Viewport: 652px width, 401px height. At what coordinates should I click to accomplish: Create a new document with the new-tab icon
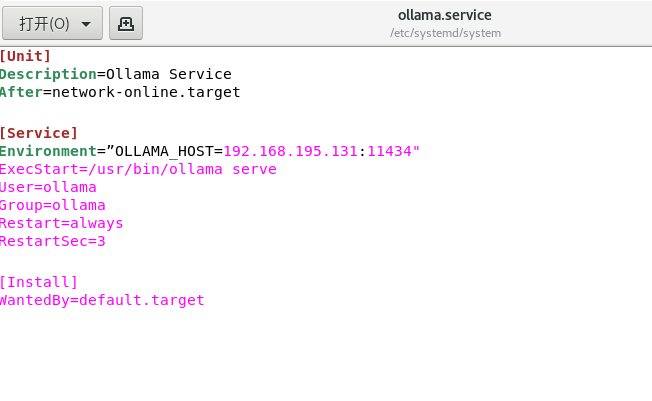click(x=126, y=23)
